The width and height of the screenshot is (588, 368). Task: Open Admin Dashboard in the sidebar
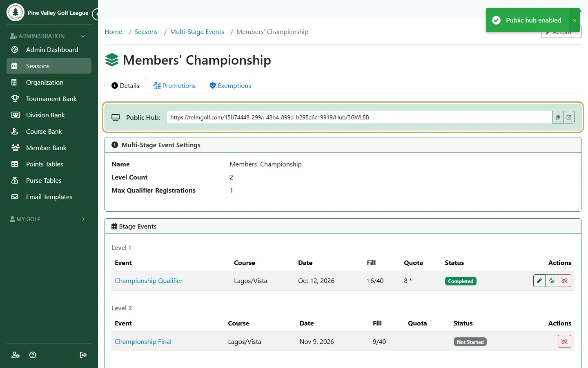(x=49, y=49)
